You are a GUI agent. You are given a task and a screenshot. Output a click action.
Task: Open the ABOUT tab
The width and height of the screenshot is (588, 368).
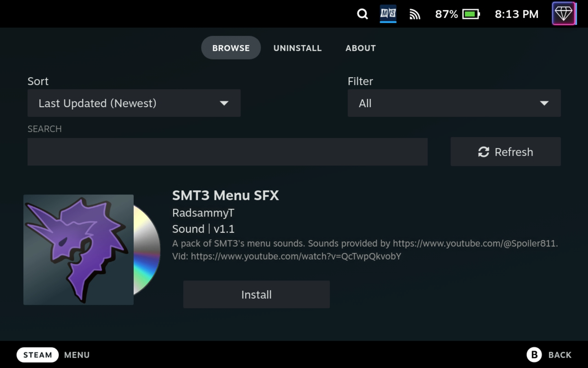[360, 48]
